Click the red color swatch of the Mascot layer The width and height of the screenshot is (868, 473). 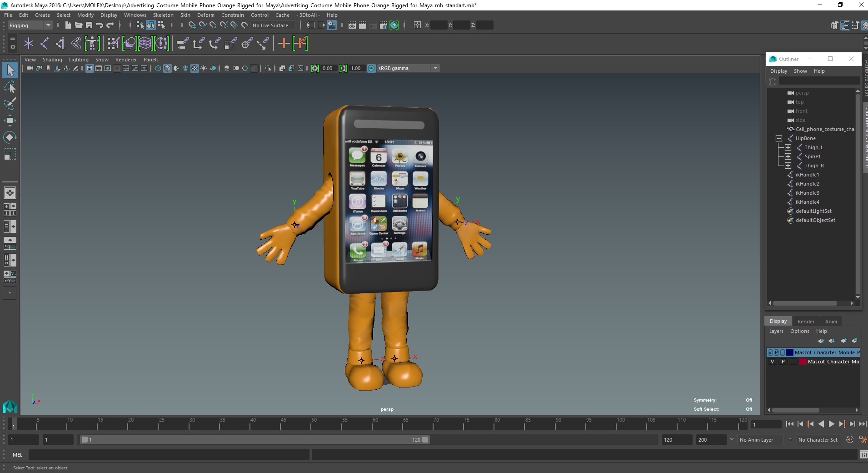tap(803, 362)
